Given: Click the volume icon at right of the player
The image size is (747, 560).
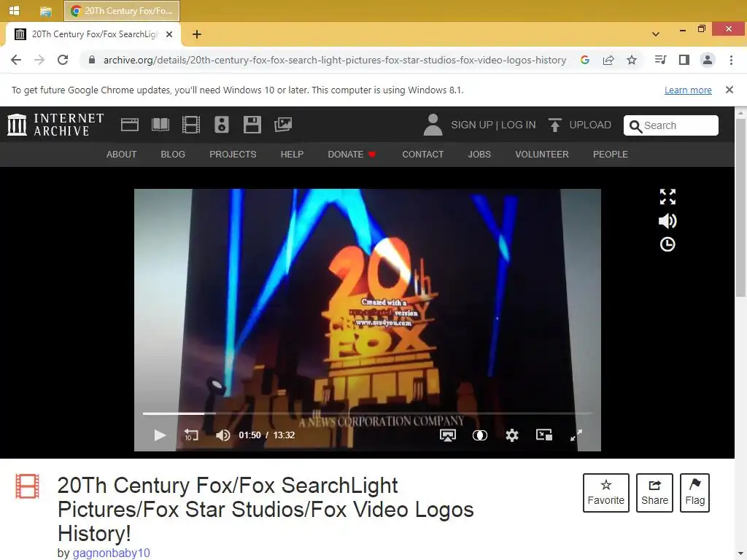Looking at the screenshot, I should point(667,221).
